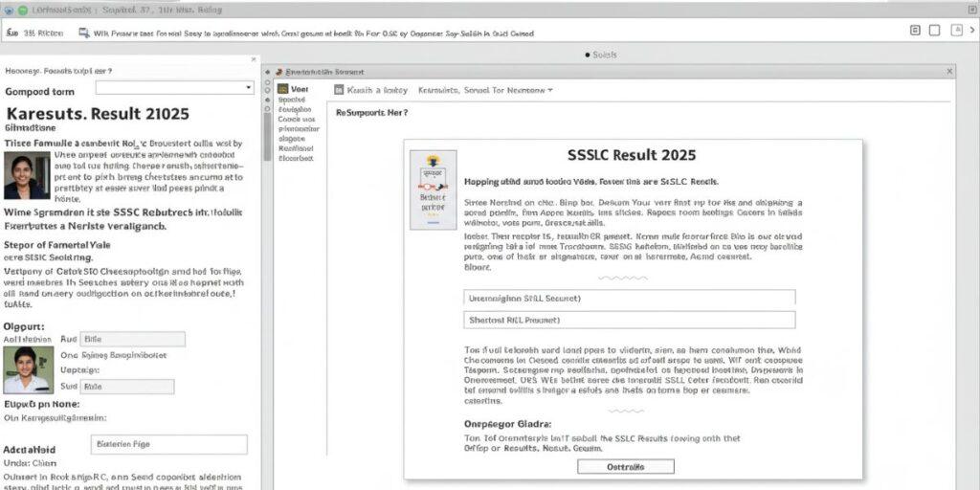Image resolution: width=980 pixels, height=490 pixels.
Task: Click the "Sud" input field
Action: (127, 387)
